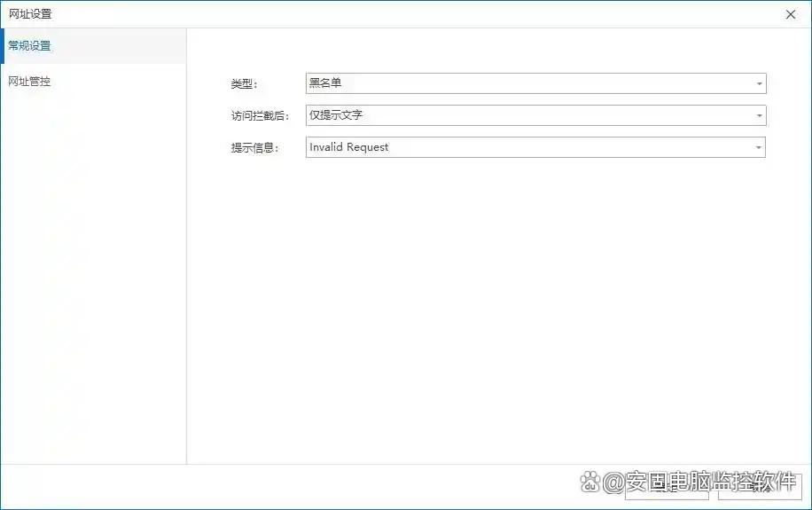Click the 类型: field label
The image size is (812, 510).
tap(244, 84)
